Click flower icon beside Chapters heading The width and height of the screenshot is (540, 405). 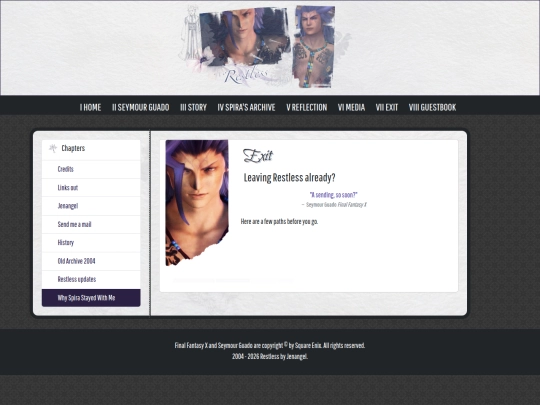[53, 148]
